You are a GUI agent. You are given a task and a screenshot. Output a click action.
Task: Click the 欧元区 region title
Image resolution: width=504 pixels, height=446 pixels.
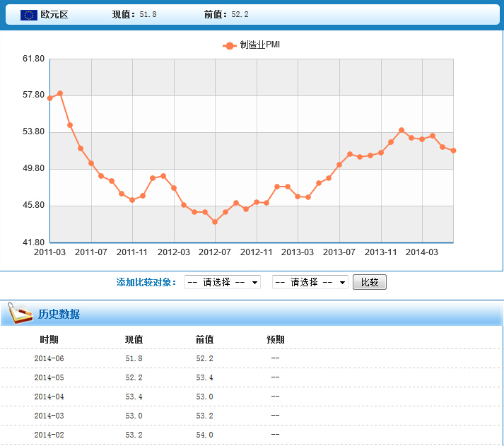[x=54, y=15]
